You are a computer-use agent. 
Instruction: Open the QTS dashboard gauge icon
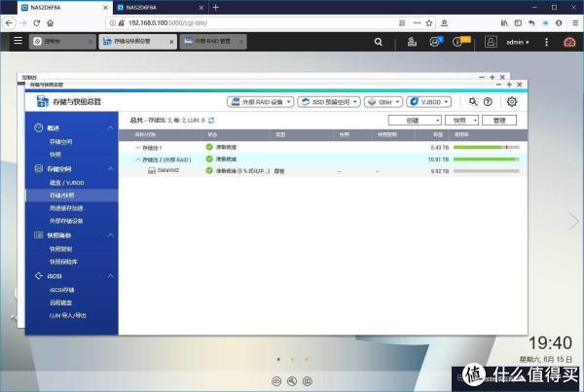[x=570, y=42]
